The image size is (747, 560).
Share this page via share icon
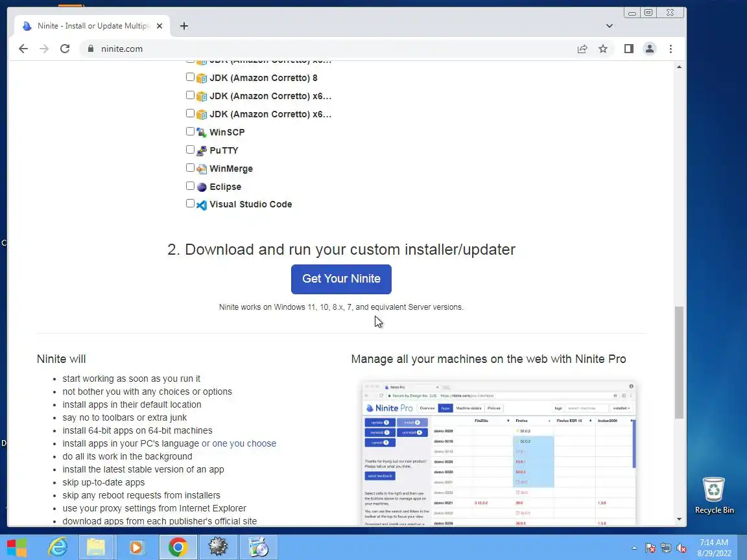coord(582,49)
